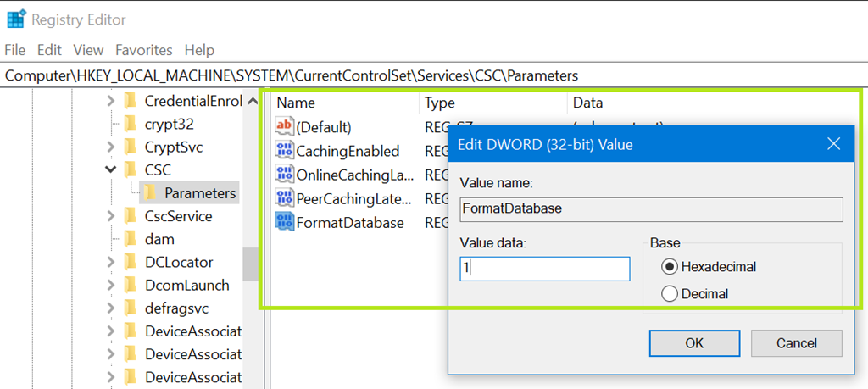Click the Parameters folder icon in tree
This screenshot has width=868, height=389.
coord(148,193)
